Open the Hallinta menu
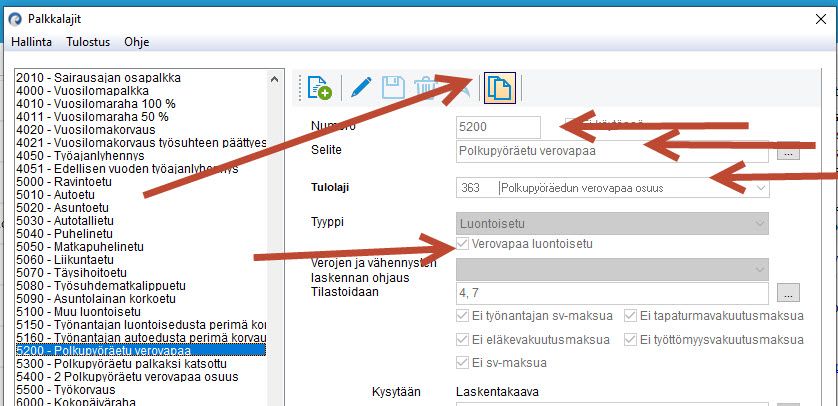 point(32,42)
